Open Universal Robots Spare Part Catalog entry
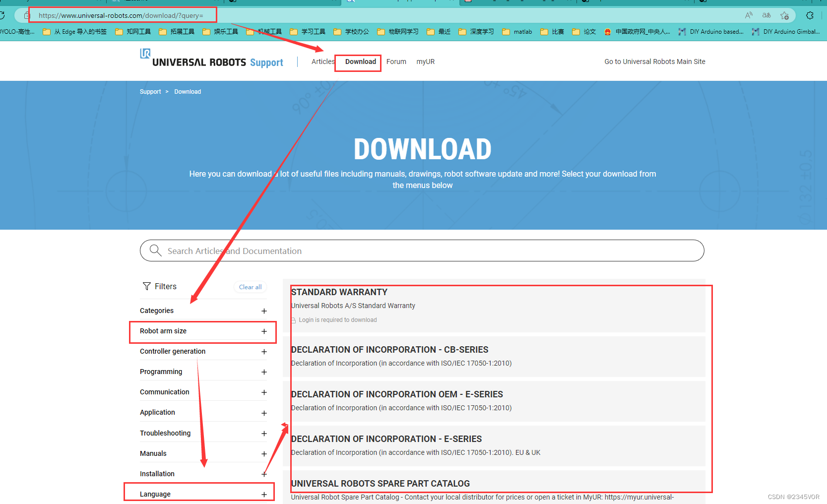Viewport: 827px width, 504px height. pos(494,487)
